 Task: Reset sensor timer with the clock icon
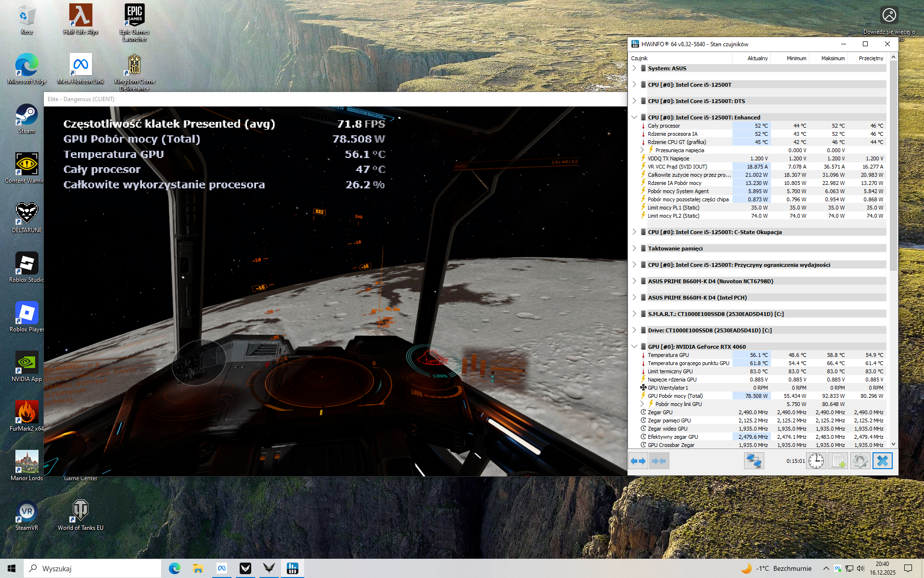point(816,461)
